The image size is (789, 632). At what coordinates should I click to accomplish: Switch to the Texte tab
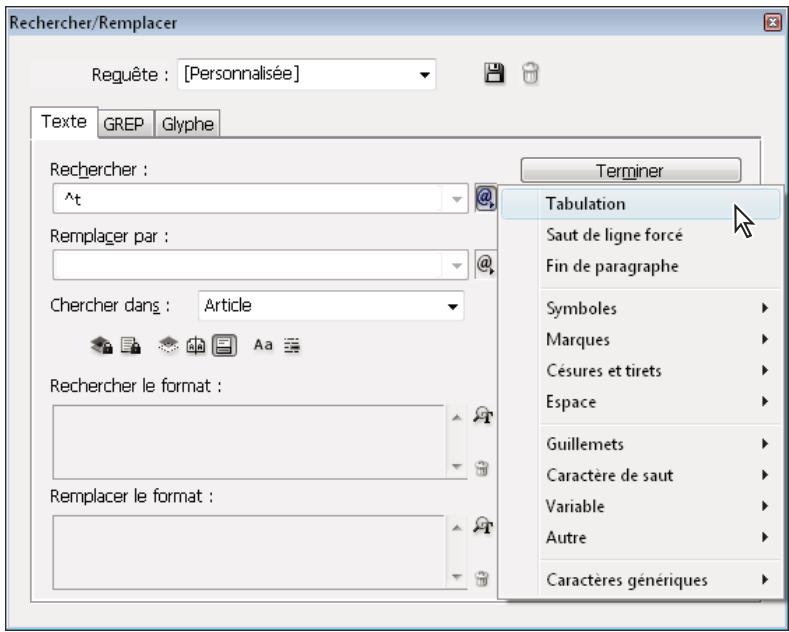[x=64, y=122]
